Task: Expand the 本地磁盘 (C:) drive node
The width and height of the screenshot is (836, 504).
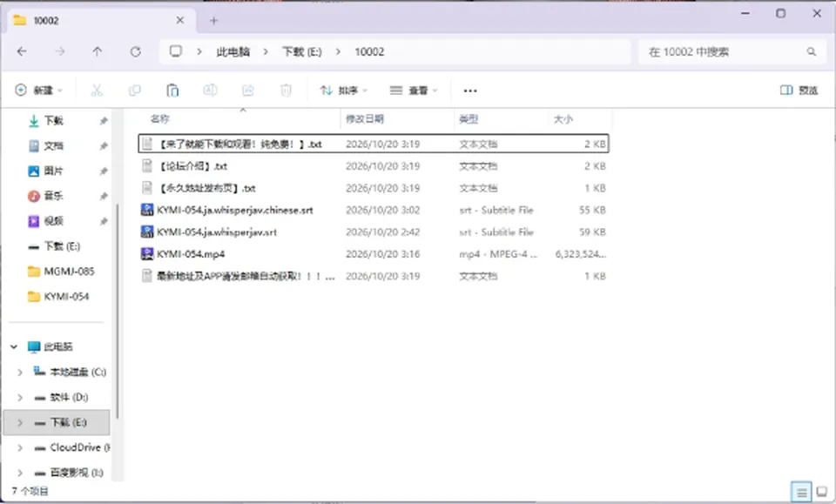Action: click(x=20, y=372)
